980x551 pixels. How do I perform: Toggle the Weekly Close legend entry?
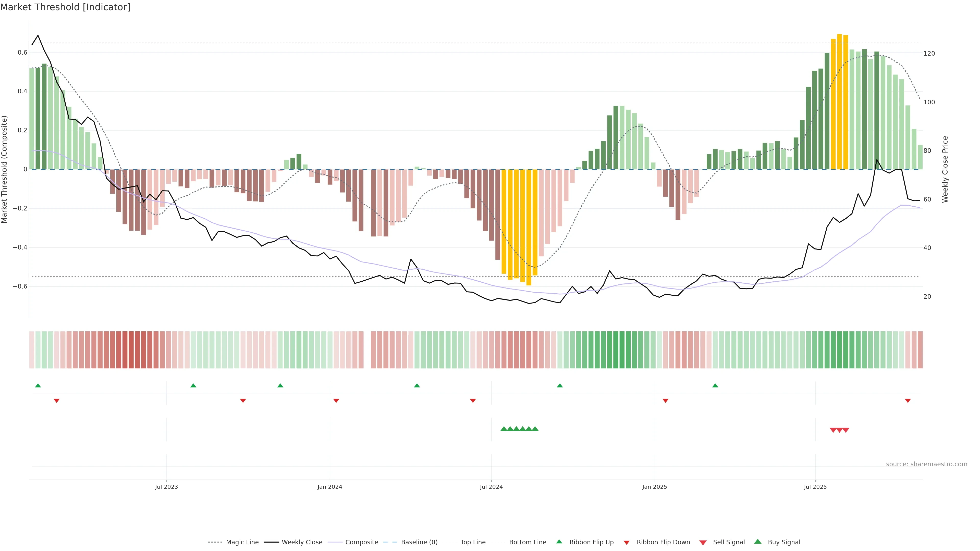coord(302,542)
